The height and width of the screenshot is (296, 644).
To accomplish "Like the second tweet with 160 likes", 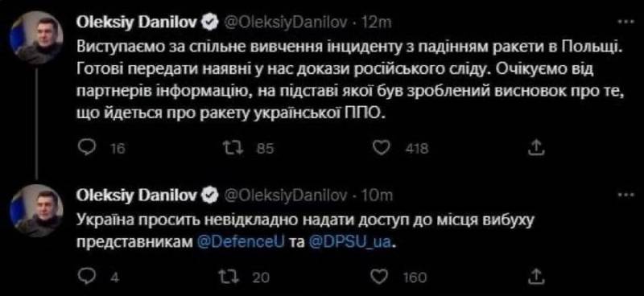I will (x=382, y=277).
